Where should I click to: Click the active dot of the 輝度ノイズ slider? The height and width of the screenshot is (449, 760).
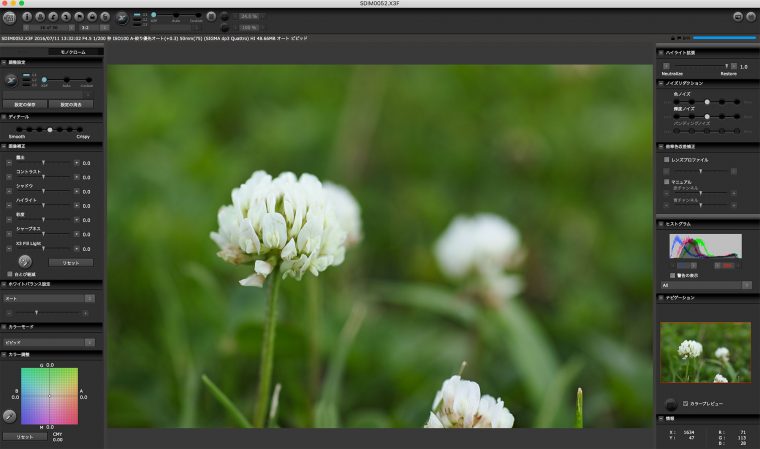tap(707, 116)
